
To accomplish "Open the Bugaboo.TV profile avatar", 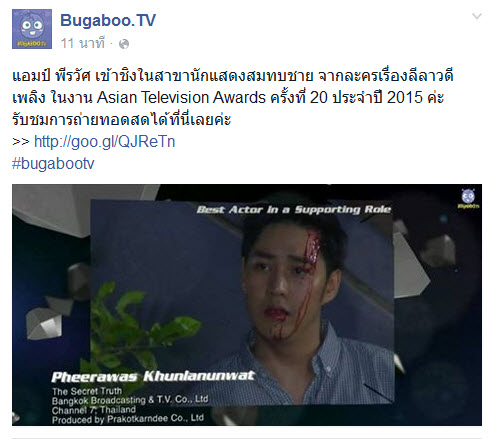I will pos(32,29).
